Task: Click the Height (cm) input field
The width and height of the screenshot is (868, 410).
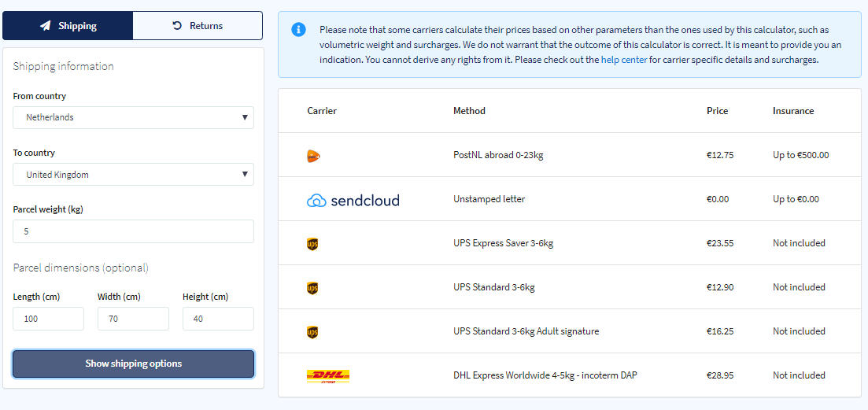Action: pos(218,319)
